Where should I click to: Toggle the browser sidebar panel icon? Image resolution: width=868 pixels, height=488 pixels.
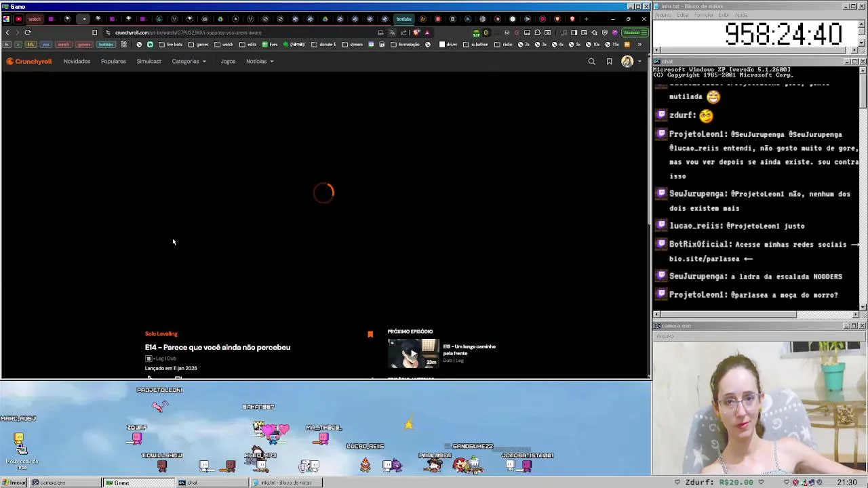[x=574, y=33]
